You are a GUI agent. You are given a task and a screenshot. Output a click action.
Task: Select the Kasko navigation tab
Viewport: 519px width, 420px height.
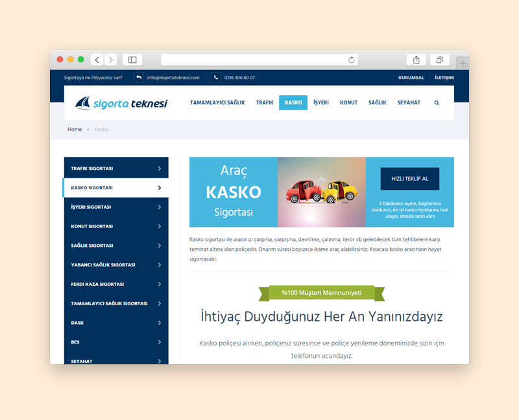[x=293, y=103]
